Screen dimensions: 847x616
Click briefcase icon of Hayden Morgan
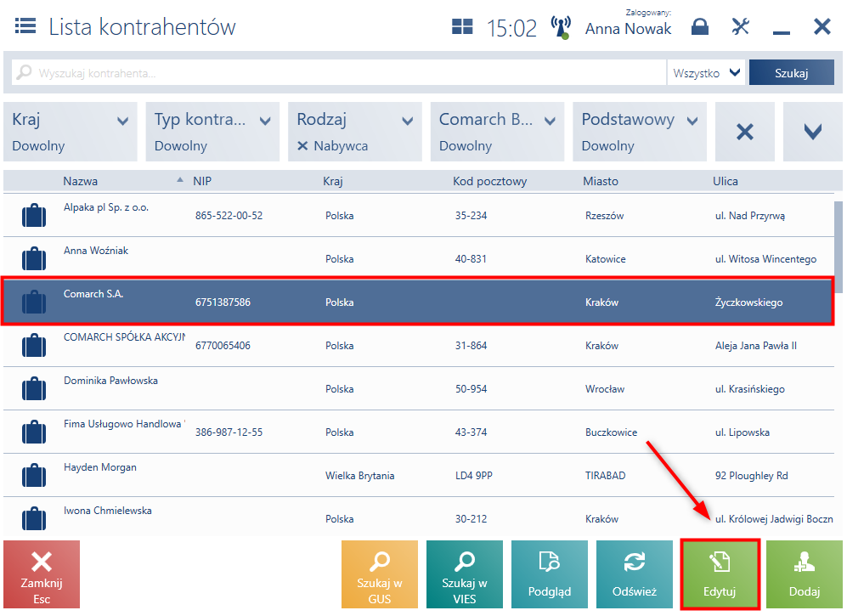(x=34, y=475)
